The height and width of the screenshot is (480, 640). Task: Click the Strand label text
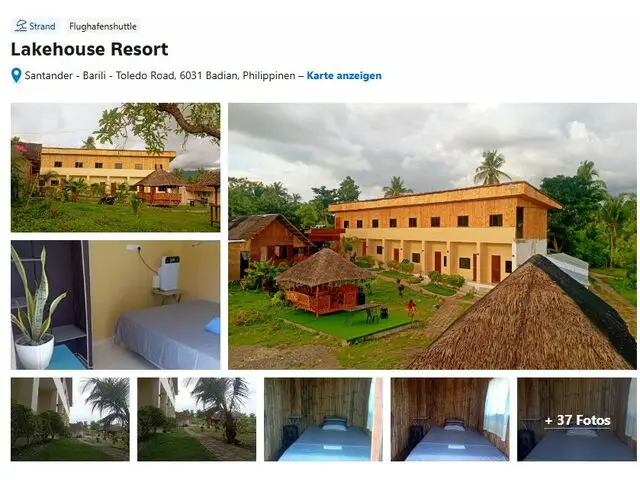(x=42, y=26)
